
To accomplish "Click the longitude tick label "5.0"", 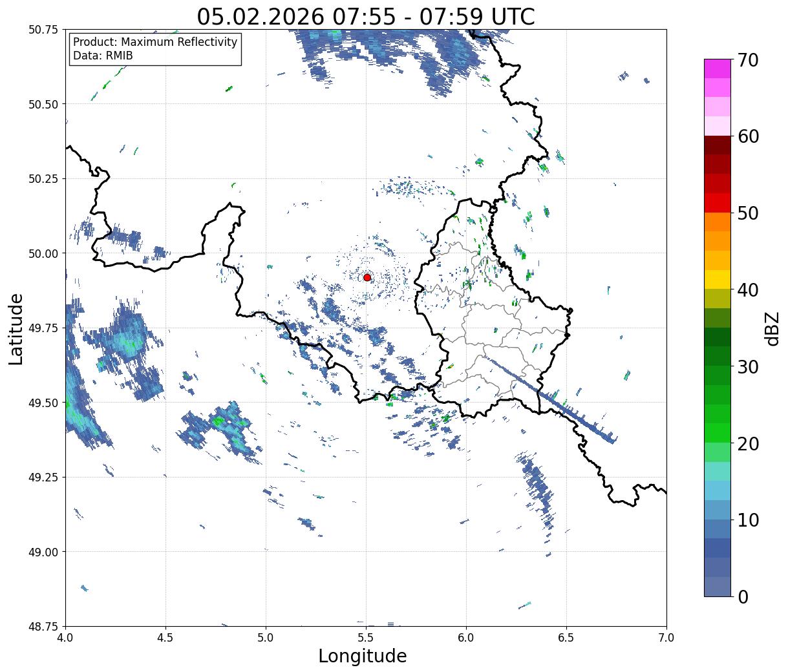I will 266,638.
